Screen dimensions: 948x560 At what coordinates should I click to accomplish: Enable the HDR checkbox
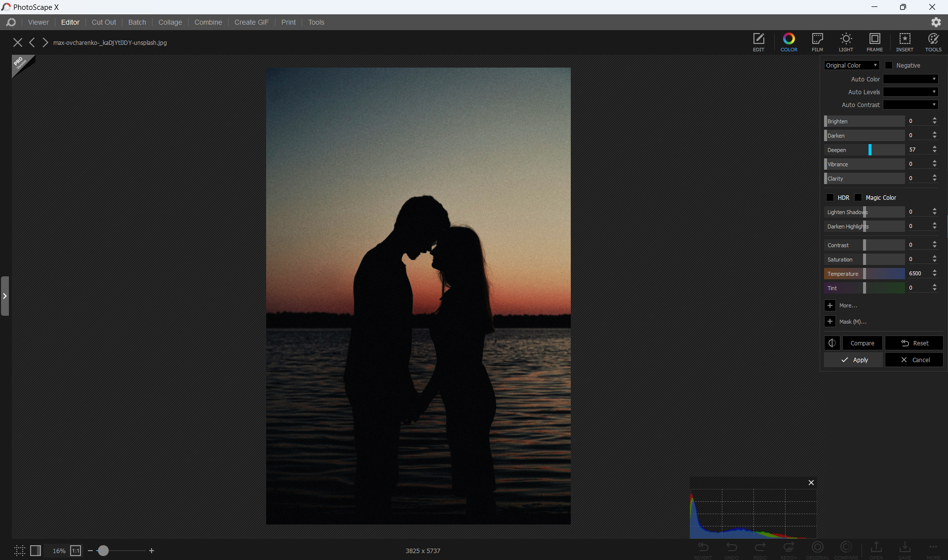(x=831, y=197)
